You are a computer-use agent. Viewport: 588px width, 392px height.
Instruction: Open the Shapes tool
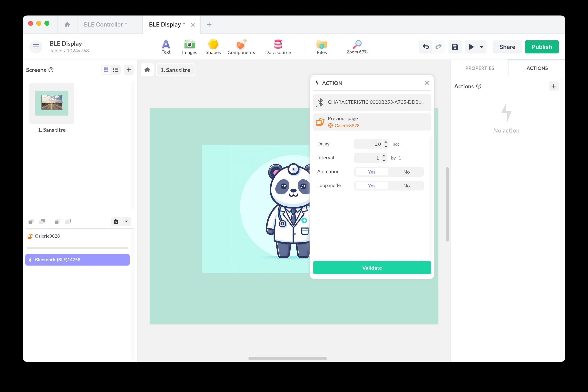click(x=213, y=47)
